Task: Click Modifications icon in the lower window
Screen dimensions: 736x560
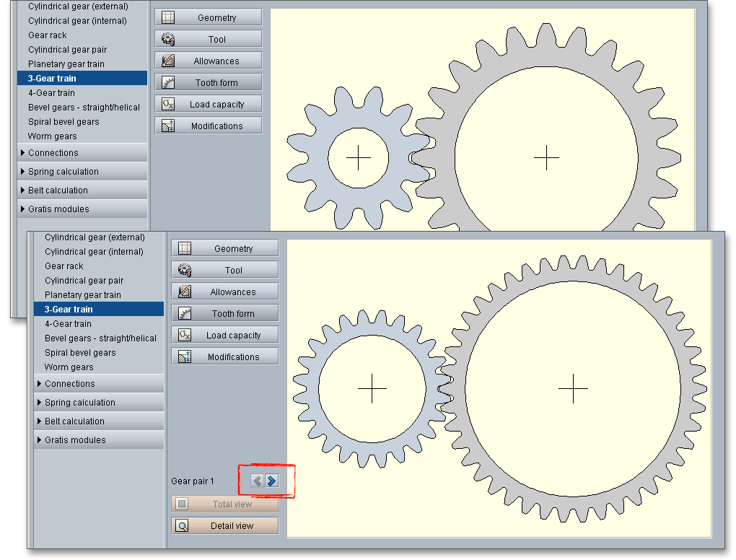Action: point(185,357)
